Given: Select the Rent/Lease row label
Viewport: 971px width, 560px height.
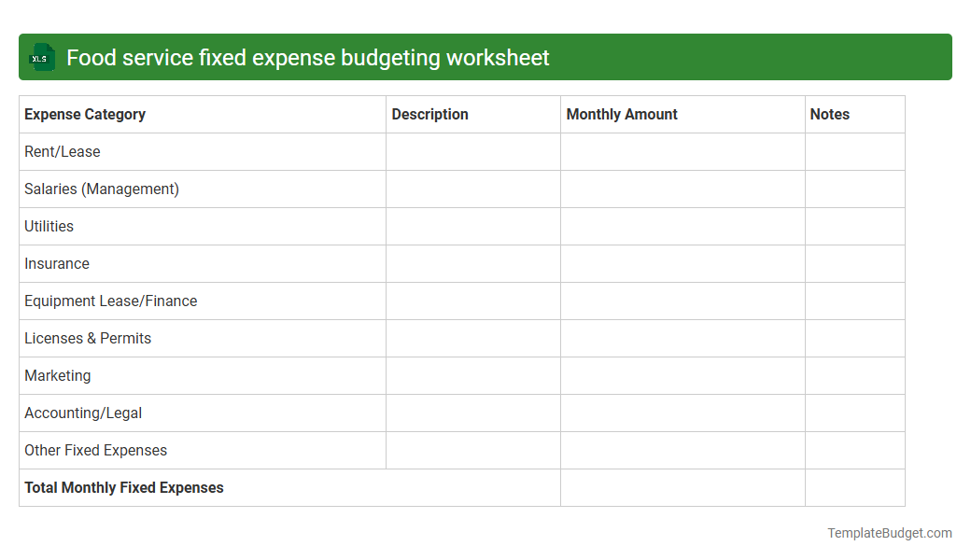Looking at the screenshot, I should coord(63,151).
